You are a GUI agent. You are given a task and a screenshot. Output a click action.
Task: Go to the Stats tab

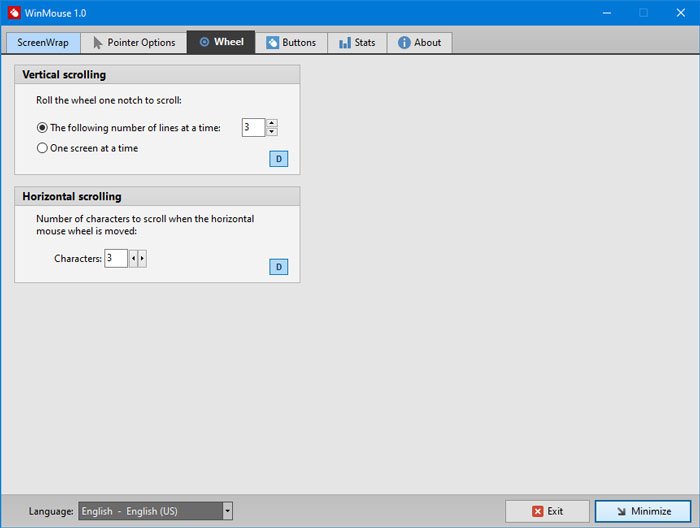(357, 43)
